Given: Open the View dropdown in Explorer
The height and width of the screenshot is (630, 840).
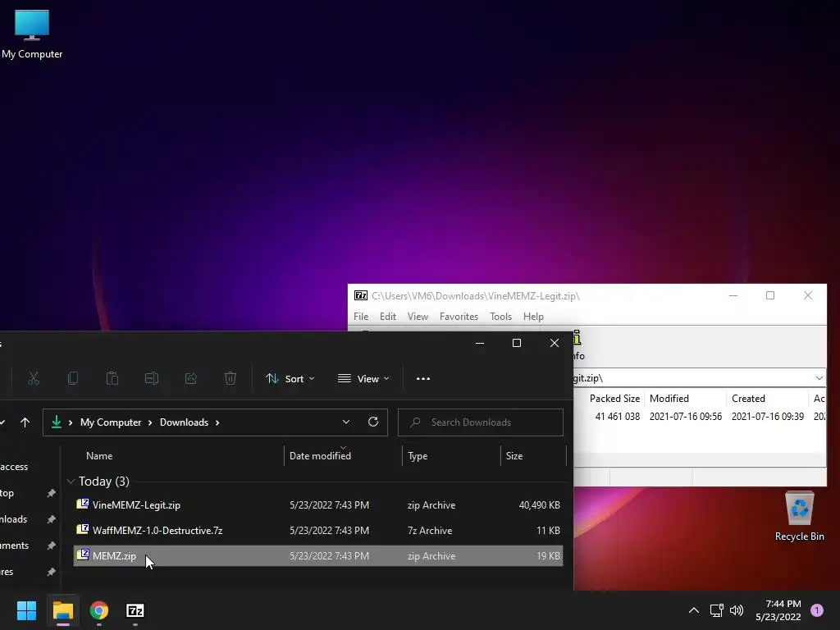Looking at the screenshot, I should (363, 379).
